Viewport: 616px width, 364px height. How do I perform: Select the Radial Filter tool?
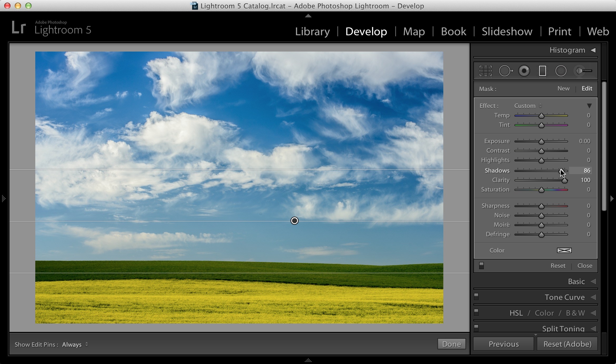coord(561,71)
